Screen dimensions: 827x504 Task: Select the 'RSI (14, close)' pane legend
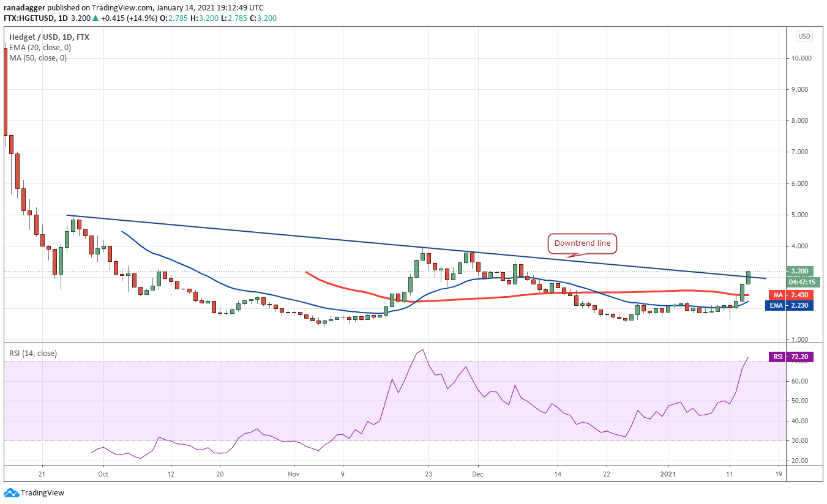(x=32, y=352)
